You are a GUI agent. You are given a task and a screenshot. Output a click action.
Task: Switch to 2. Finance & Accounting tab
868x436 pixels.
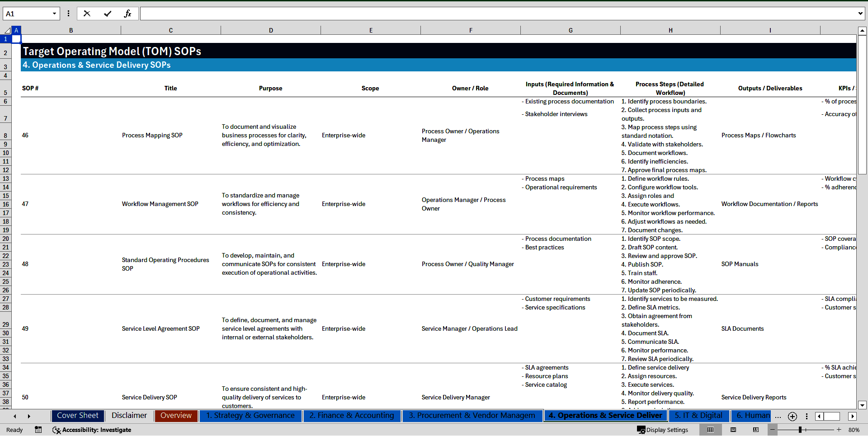click(x=351, y=416)
